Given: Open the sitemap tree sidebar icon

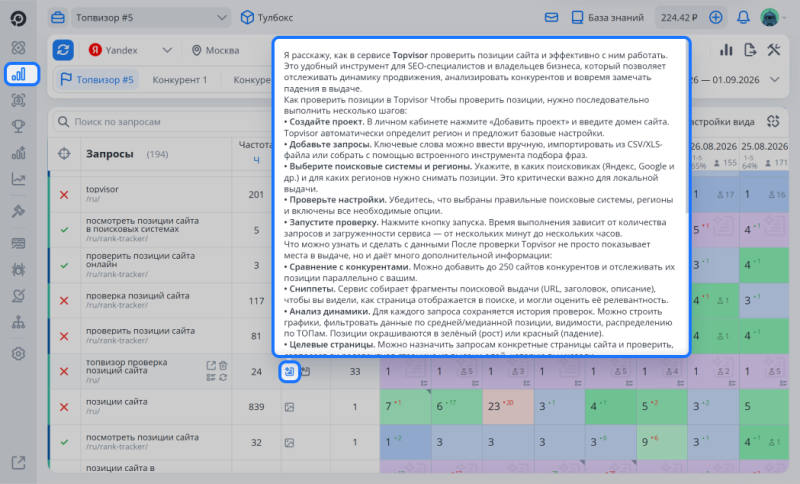Looking at the screenshot, I should point(18,322).
